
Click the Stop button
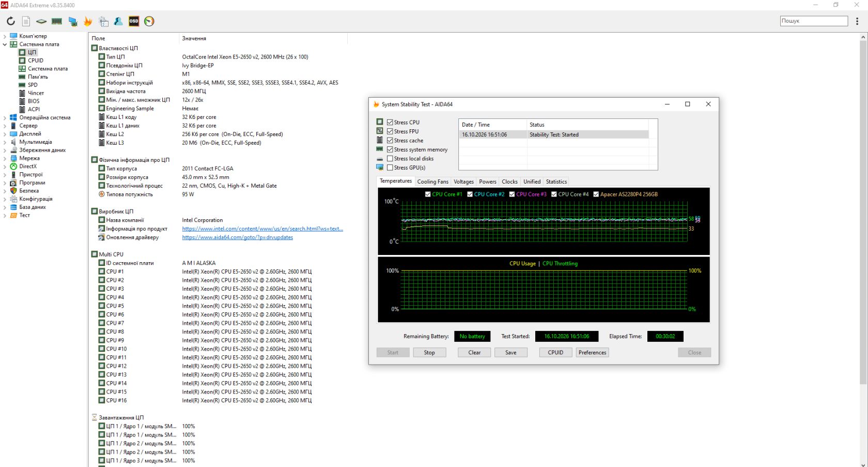click(x=429, y=353)
